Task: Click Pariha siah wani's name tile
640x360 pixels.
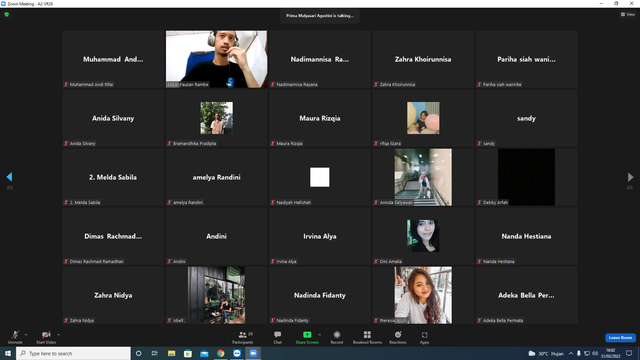Action: point(526,59)
